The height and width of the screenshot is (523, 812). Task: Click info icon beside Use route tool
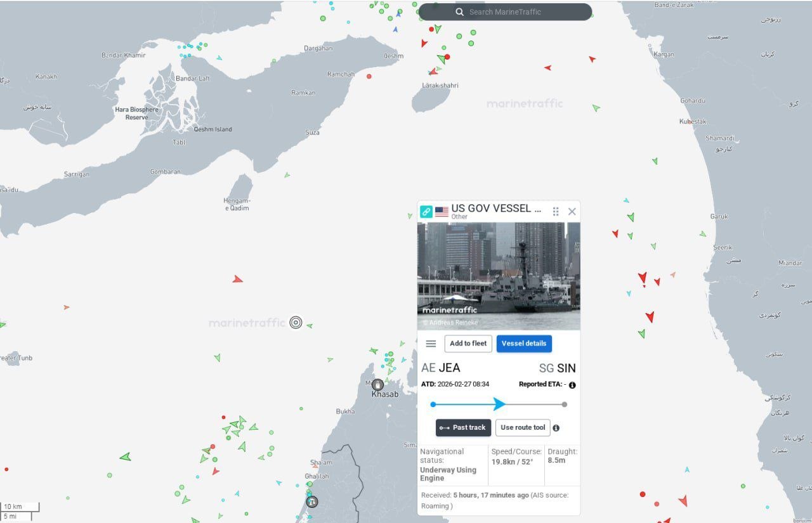[x=556, y=428]
